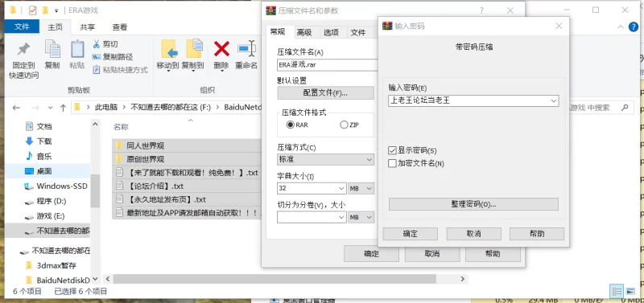The height and width of the screenshot is (303, 644).
Task: Click 确定 in the archive parameters dialog
Action: coord(371,254)
